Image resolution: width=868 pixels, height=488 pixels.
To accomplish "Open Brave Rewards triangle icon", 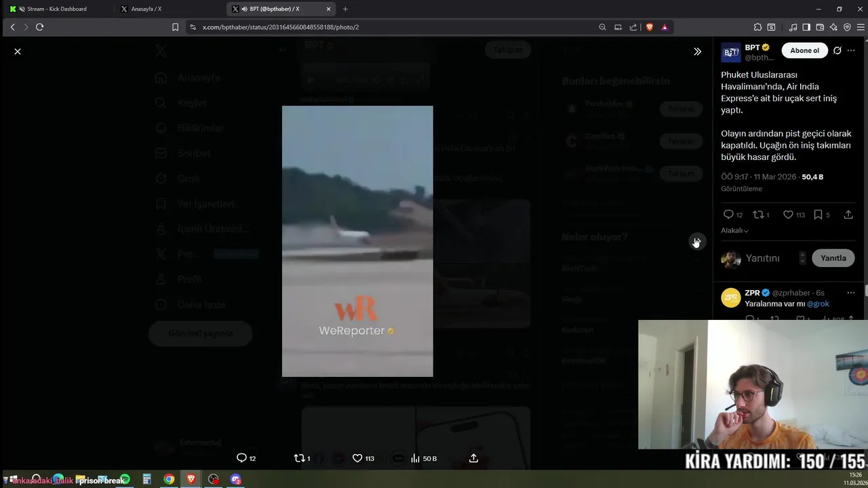I will click(x=665, y=27).
